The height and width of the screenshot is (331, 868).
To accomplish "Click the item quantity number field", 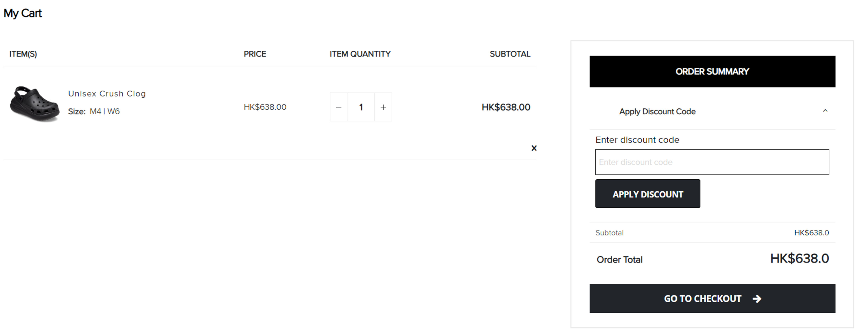I will tap(361, 107).
